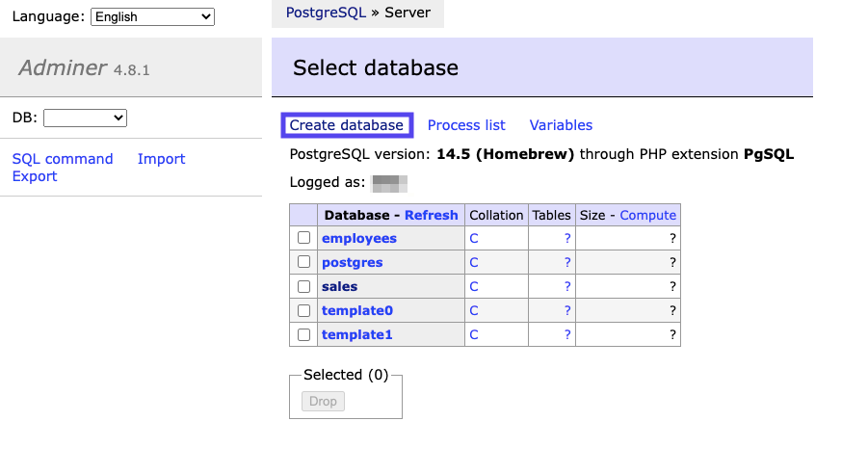Open the Process list page
Image resolution: width=868 pixels, height=474 pixels.
(466, 125)
